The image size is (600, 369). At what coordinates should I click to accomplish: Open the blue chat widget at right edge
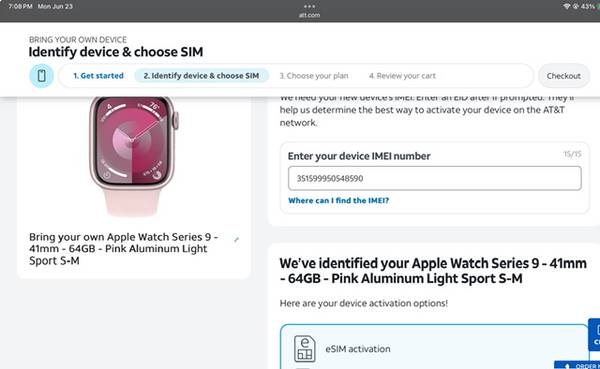(x=594, y=335)
